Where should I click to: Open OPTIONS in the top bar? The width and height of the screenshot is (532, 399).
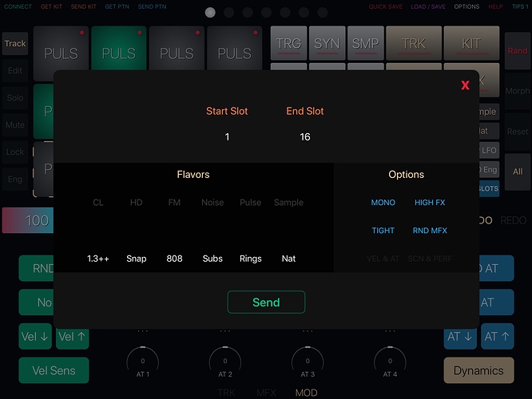466,6
